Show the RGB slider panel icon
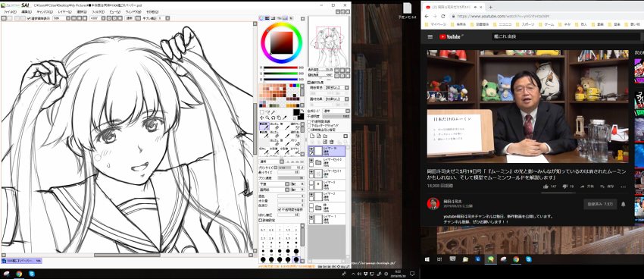644x279 pixels. pos(267,18)
